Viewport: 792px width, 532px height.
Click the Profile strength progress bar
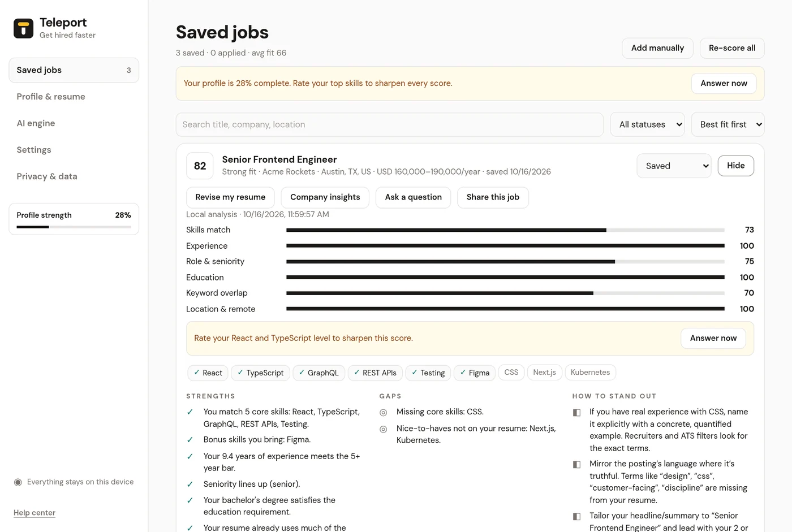[x=74, y=227]
